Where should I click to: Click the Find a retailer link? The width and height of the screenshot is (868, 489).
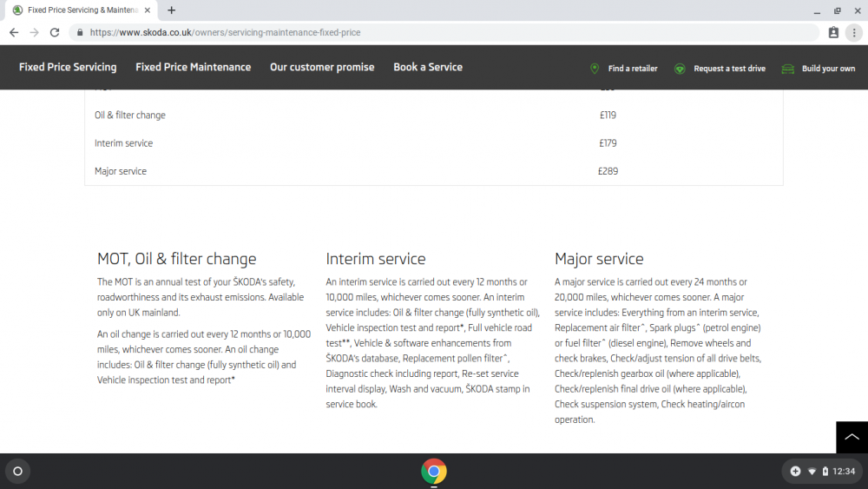point(633,69)
